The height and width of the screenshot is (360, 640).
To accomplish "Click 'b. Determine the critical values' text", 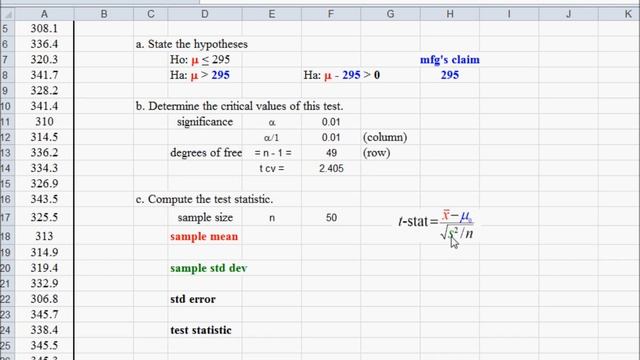I will 240,106.
